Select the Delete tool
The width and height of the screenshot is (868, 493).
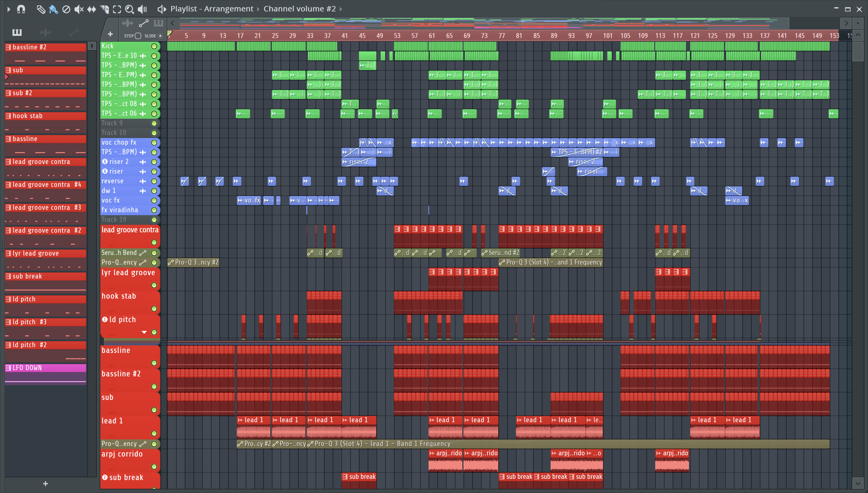tap(66, 9)
